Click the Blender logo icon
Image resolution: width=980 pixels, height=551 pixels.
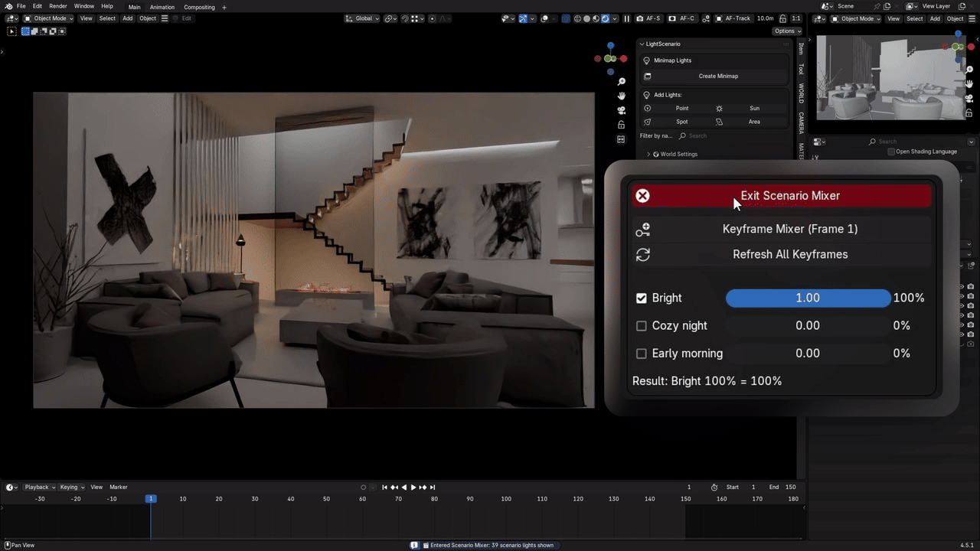(8, 6)
